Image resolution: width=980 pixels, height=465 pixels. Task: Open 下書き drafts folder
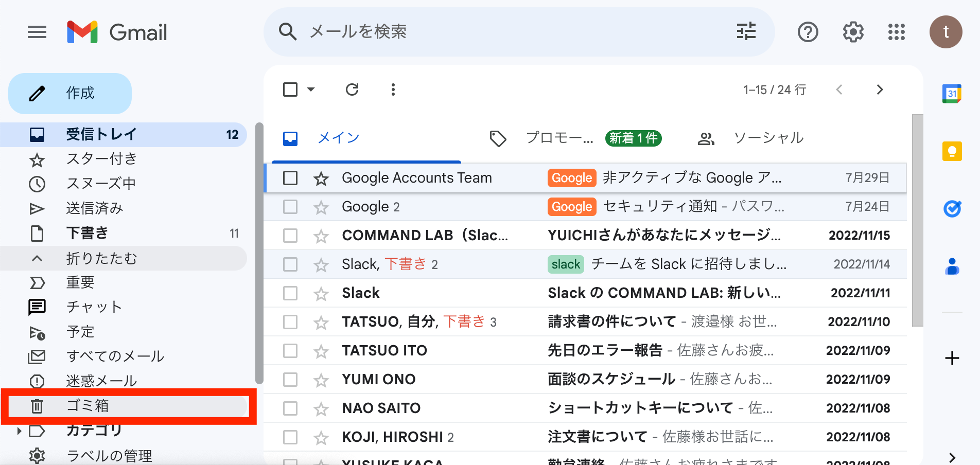coord(124,234)
